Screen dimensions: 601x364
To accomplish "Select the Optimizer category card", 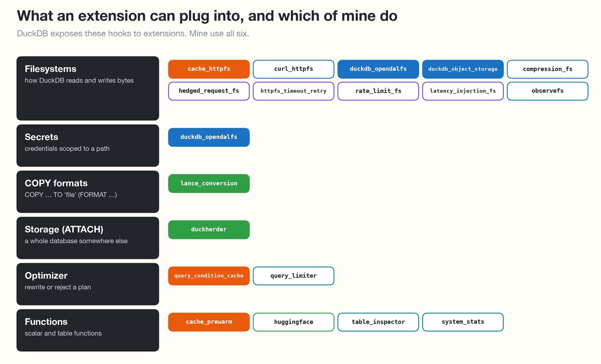I will [x=88, y=284].
